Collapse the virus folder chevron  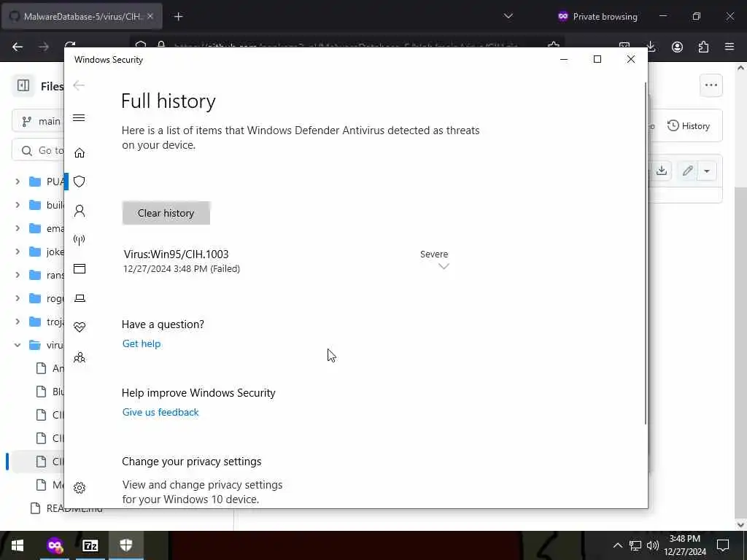click(x=18, y=345)
